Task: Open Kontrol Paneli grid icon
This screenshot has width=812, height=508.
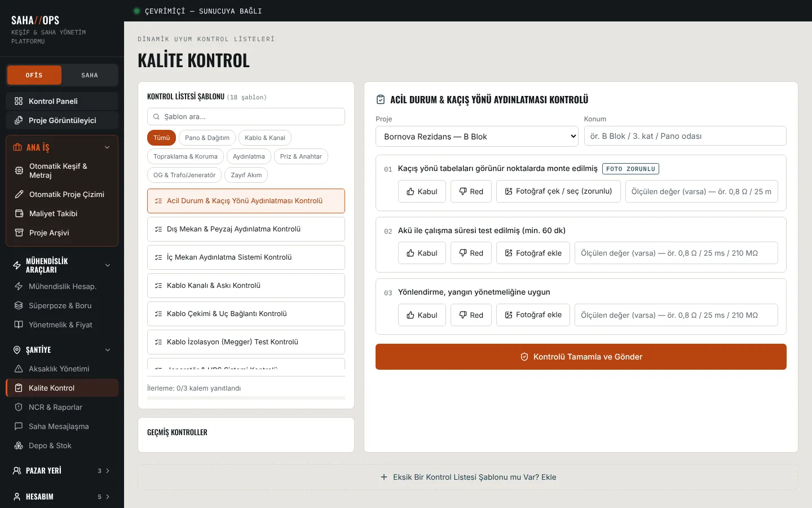Action: tap(19, 101)
